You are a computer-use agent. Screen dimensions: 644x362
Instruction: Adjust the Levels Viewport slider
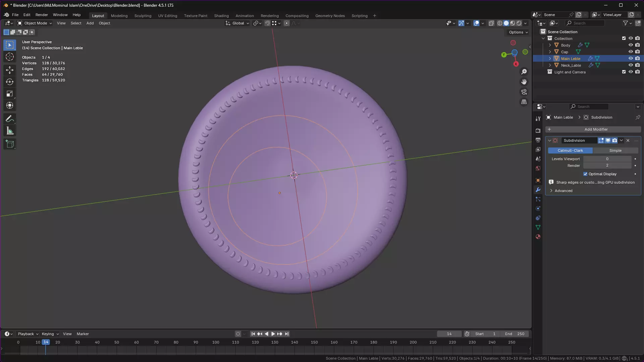pos(607,159)
